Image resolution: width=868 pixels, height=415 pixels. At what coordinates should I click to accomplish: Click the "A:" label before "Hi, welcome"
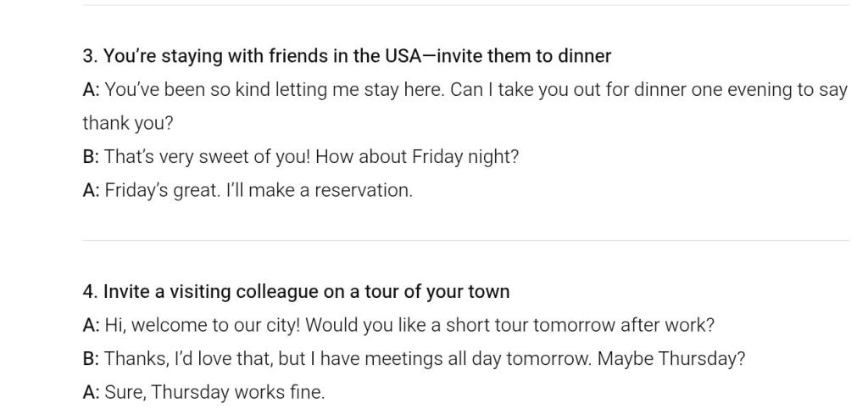tap(91, 325)
